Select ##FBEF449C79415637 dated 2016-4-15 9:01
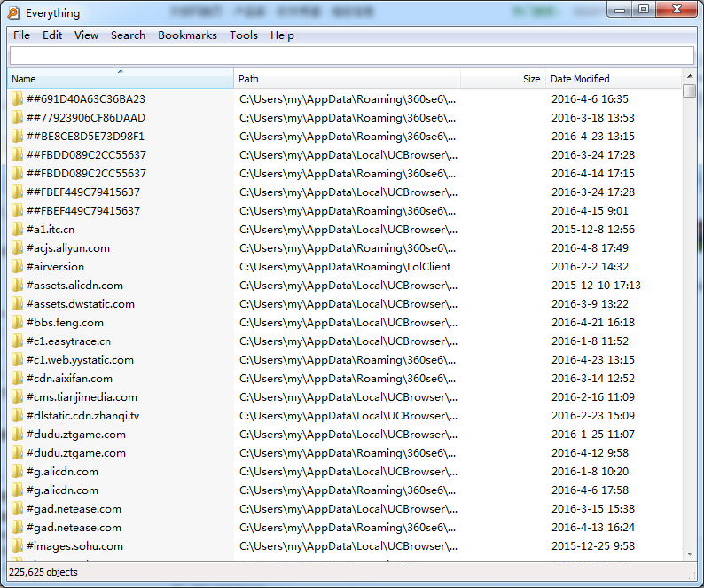Screen dimensions: 704x588 click(x=83, y=211)
